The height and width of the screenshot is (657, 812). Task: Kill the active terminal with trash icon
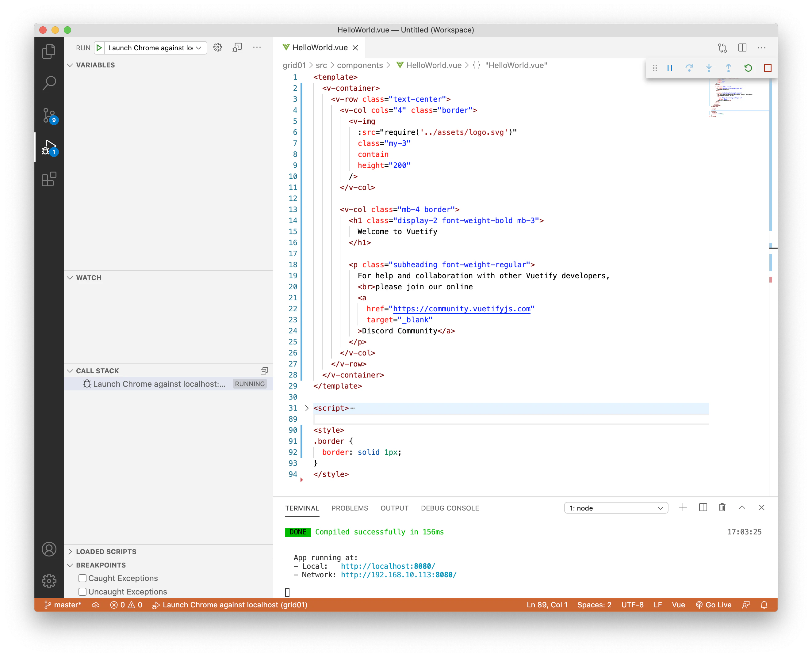tap(722, 507)
